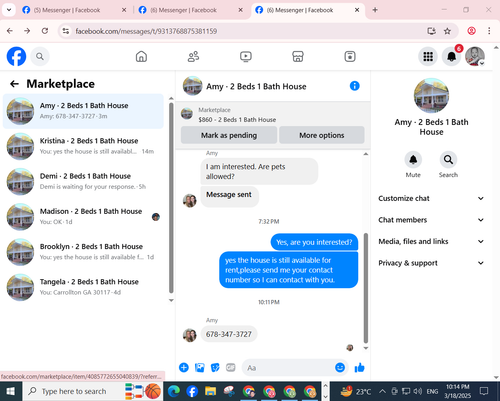Open Chrome profile icon

click(x=471, y=31)
